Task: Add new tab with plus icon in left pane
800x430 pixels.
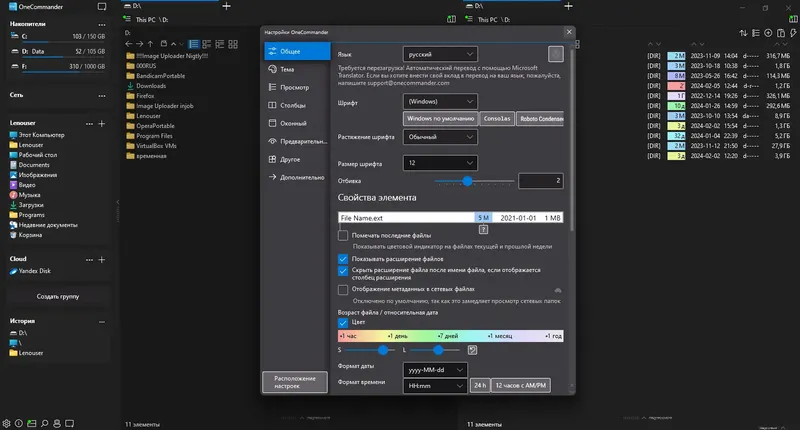Action: 227,6
